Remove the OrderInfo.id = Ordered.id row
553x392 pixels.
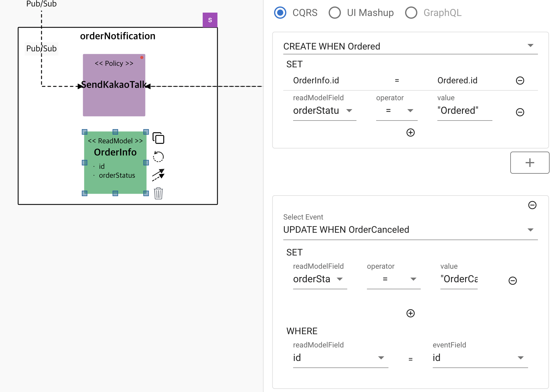point(520,81)
